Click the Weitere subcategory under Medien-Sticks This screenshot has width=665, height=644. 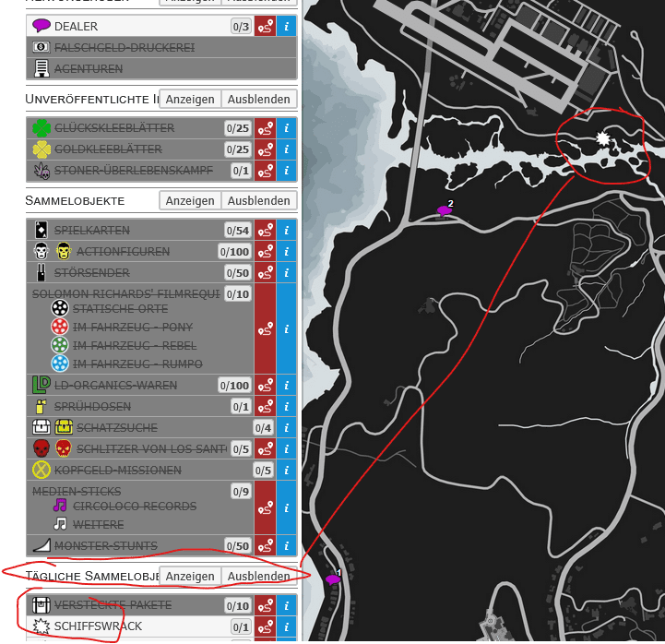89,524
